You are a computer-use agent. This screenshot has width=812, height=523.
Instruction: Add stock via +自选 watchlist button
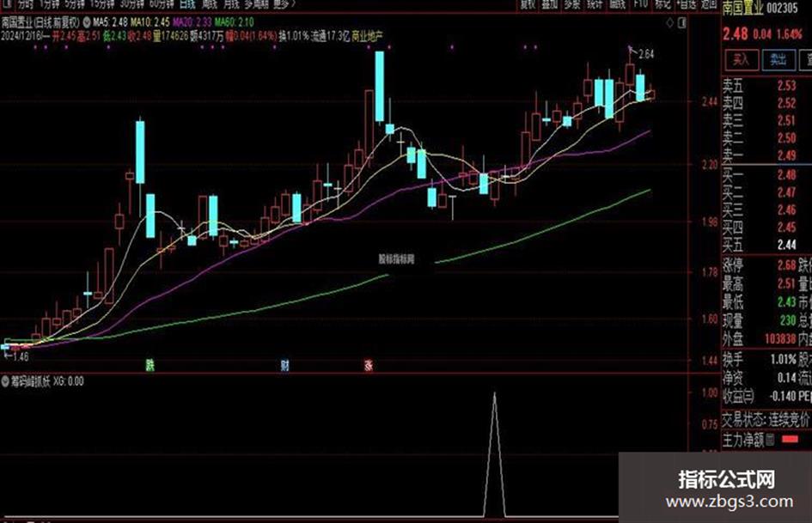click(x=687, y=4)
